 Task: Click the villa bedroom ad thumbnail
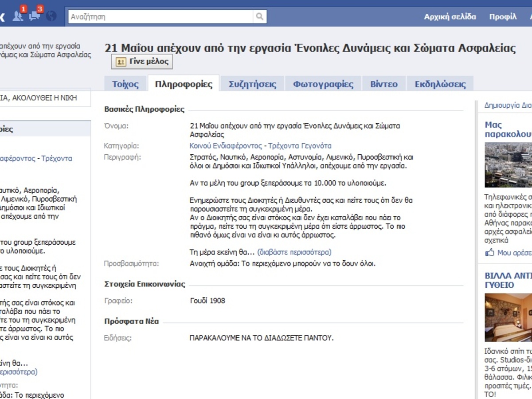pos(508,317)
